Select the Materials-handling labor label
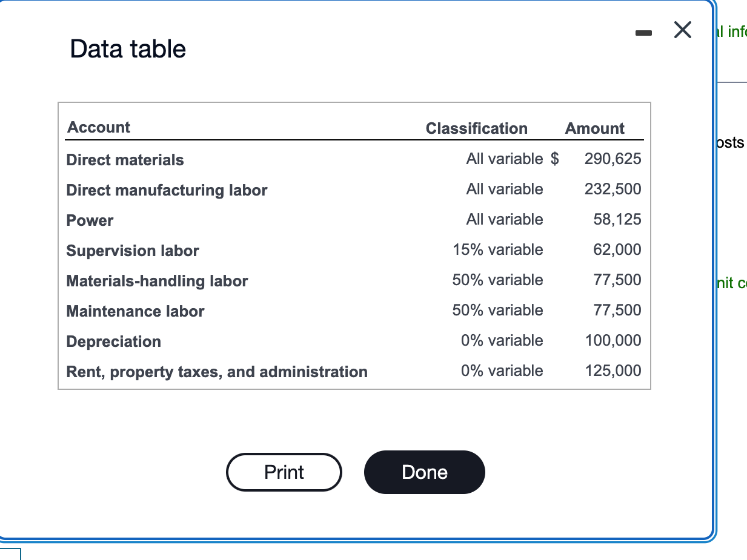Image resolution: width=747 pixels, height=560 pixels. (157, 281)
